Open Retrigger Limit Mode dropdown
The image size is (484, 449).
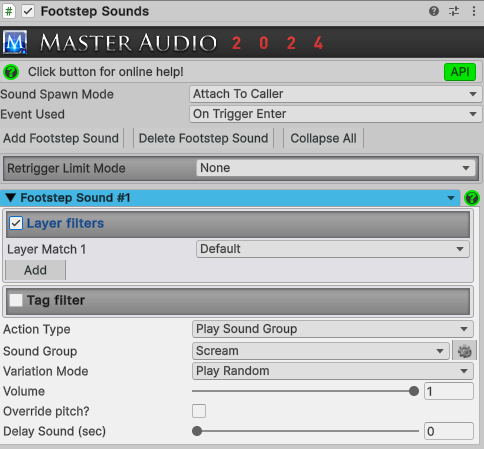click(x=336, y=168)
